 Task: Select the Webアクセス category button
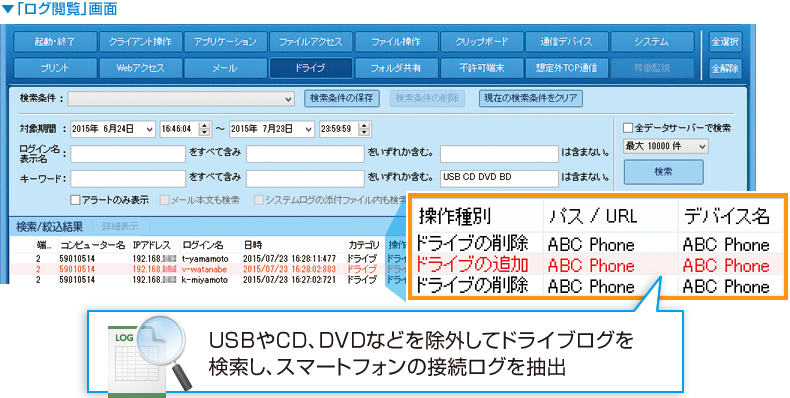[x=140, y=68]
